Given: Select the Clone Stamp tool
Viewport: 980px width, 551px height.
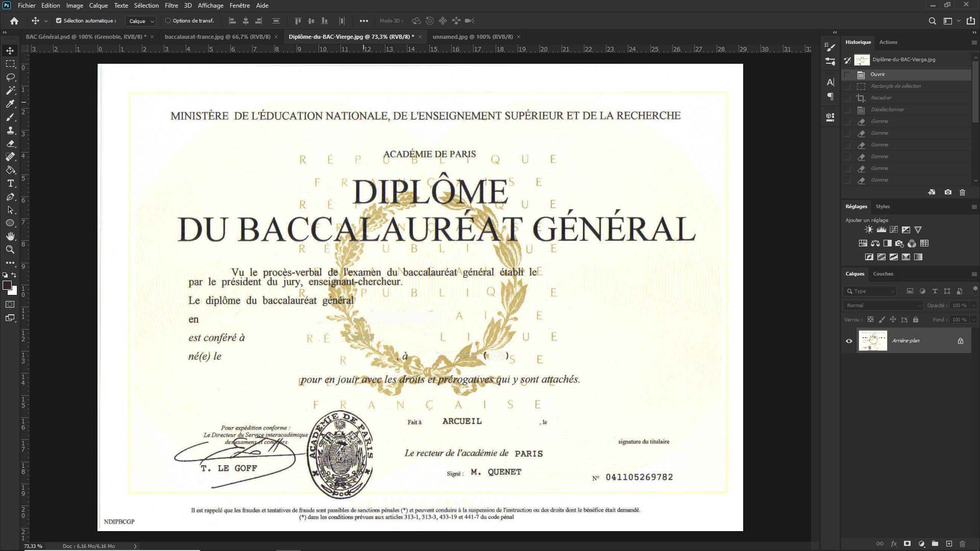Looking at the screenshot, I should point(10,131).
